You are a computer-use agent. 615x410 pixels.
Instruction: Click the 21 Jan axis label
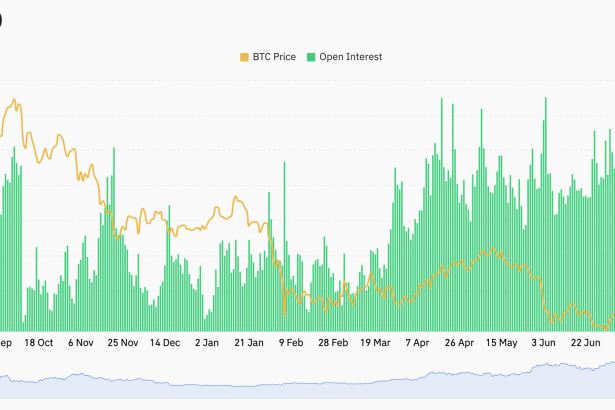pyautogui.click(x=249, y=343)
